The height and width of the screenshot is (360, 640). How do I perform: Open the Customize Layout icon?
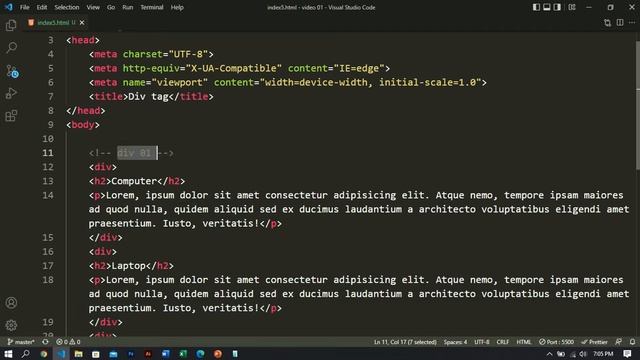point(572,7)
